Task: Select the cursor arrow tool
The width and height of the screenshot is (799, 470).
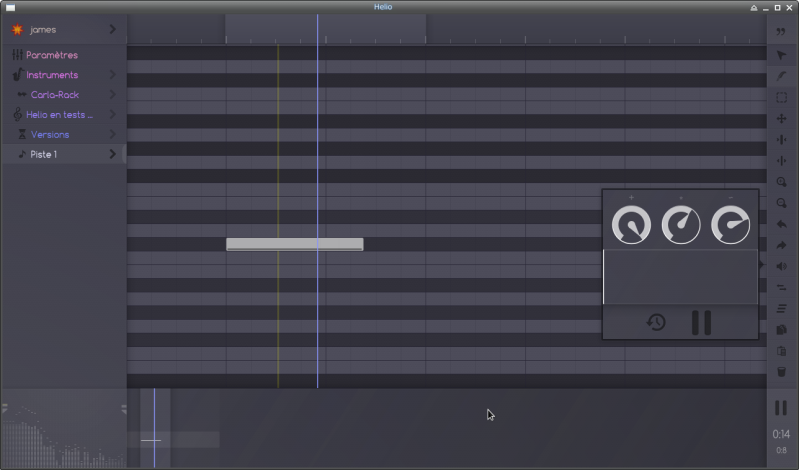Action: (x=781, y=55)
